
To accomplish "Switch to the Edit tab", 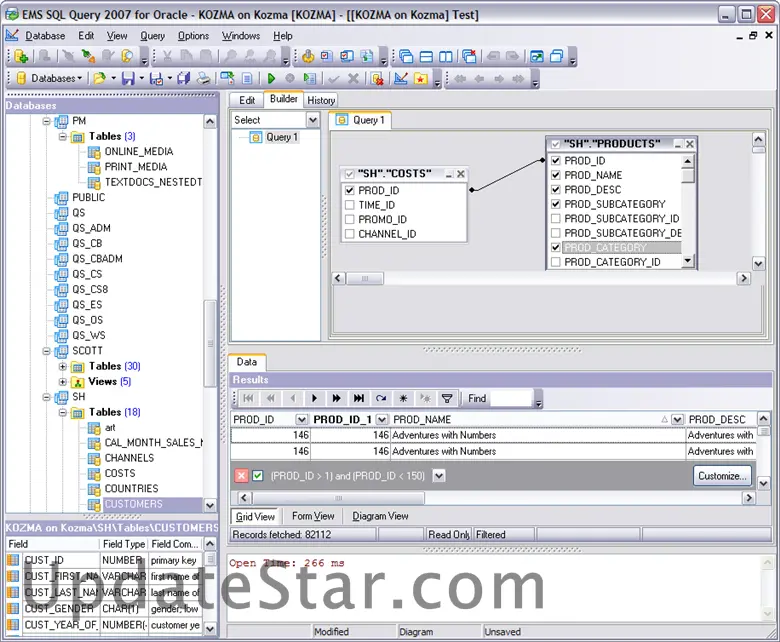I will (247, 100).
